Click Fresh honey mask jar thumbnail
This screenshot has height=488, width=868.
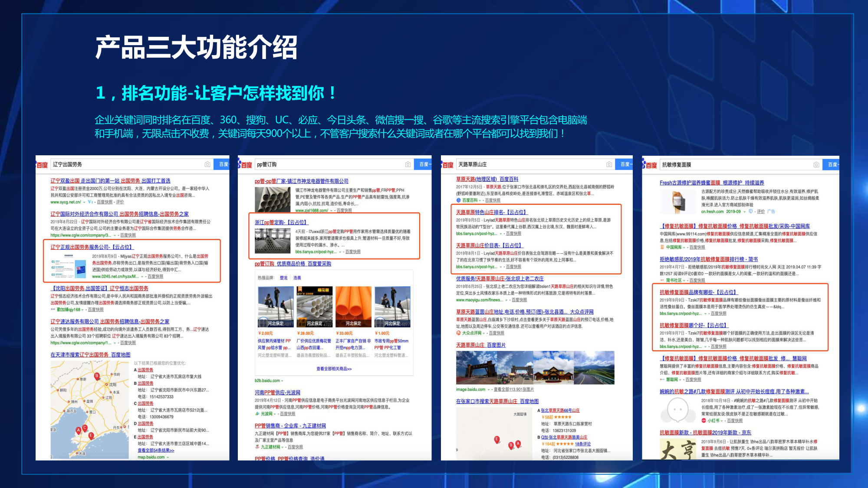click(x=678, y=202)
